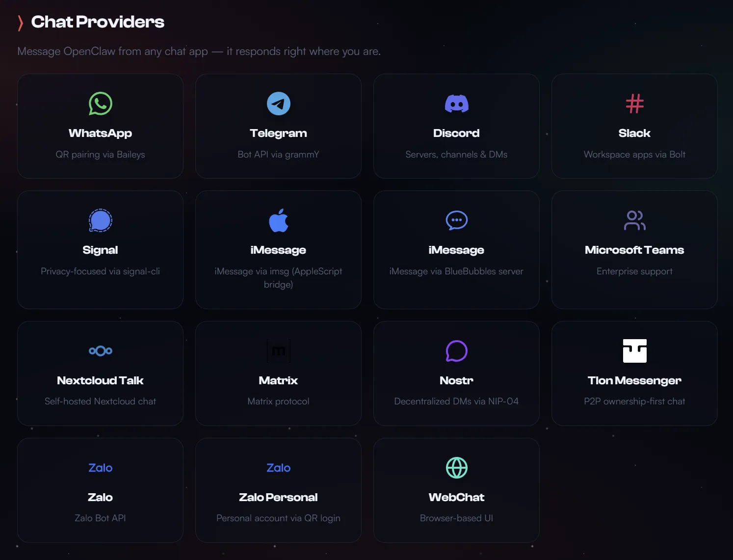Click the Servers, channels & DMs description
Screen dimensions: 733x560
[x=456, y=154]
